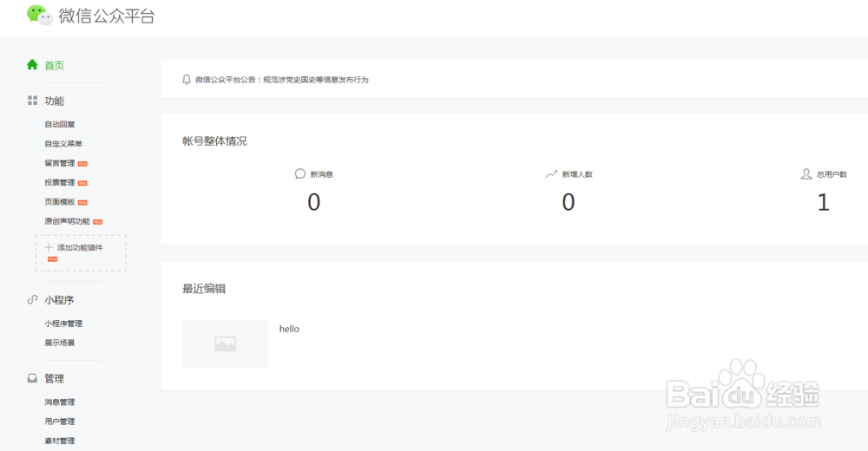The height and width of the screenshot is (451, 868).
Task: Open the 微信公众平台 title link
Action: (x=106, y=16)
